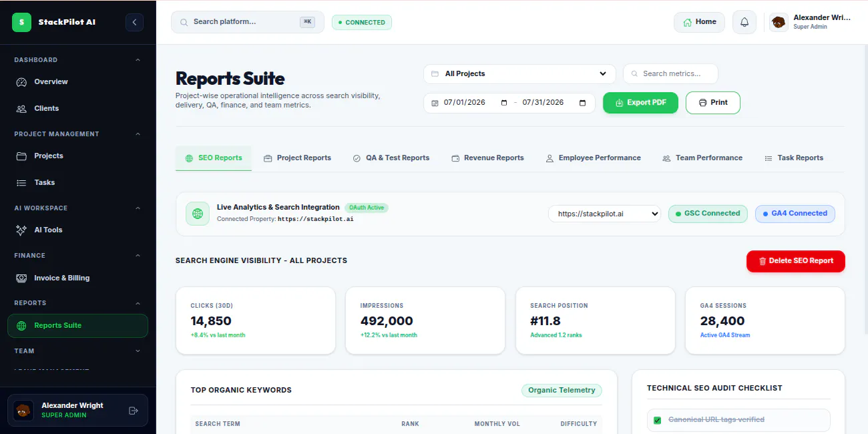The image size is (868, 434).
Task: Open the All Projects dropdown
Action: click(x=519, y=74)
